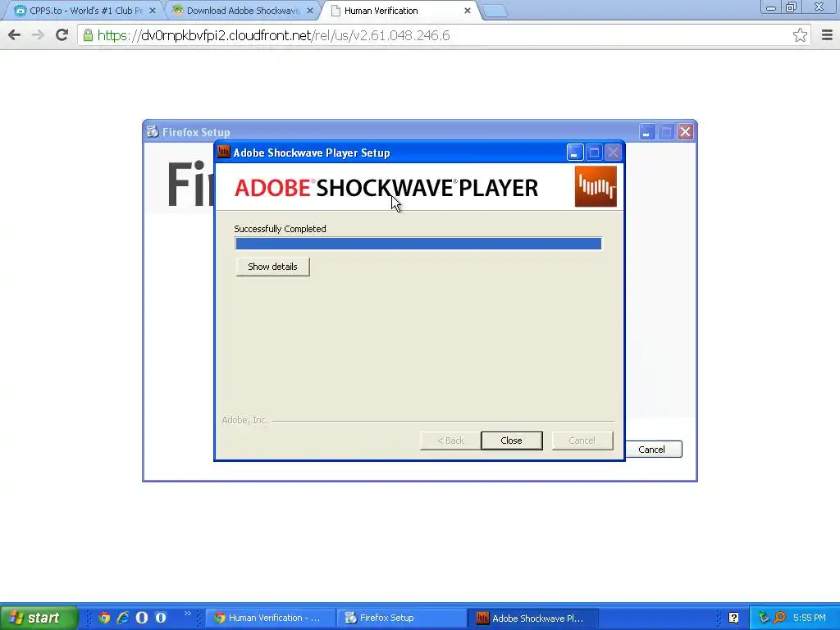Image resolution: width=840 pixels, height=630 pixels.
Task: Click the green arrow system tray icon
Action: 764,618
